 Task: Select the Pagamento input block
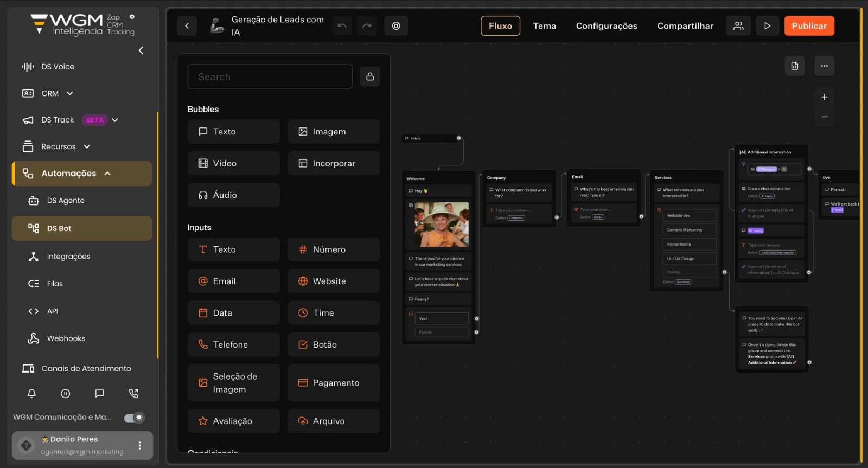(334, 383)
